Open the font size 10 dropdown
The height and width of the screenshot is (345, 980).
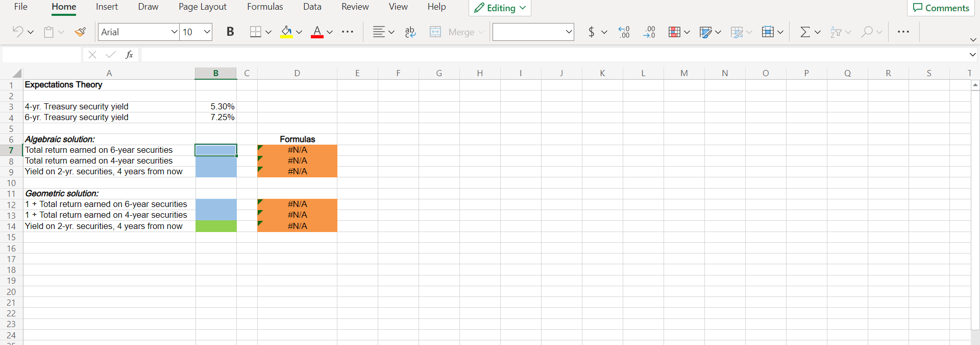[x=207, y=32]
